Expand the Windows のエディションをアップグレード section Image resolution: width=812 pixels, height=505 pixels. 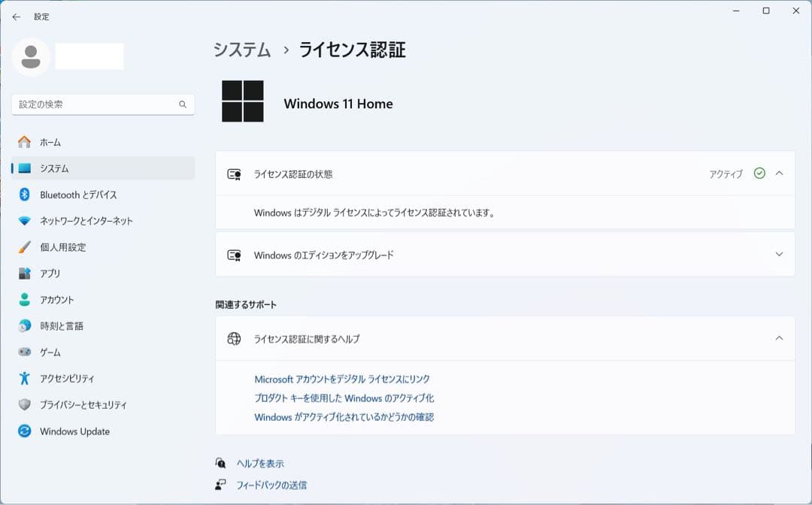pyautogui.click(x=779, y=254)
